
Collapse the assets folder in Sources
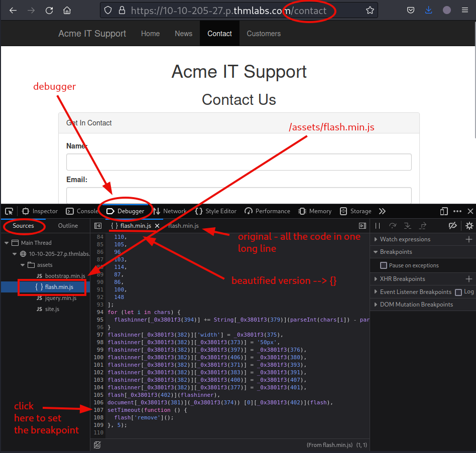click(x=23, y=265)
